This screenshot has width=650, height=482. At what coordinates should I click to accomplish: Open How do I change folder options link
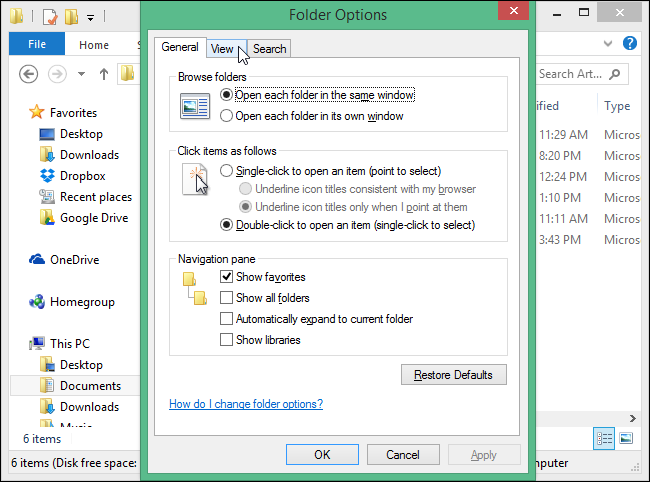pyautogui.click(x=246, y=404)
